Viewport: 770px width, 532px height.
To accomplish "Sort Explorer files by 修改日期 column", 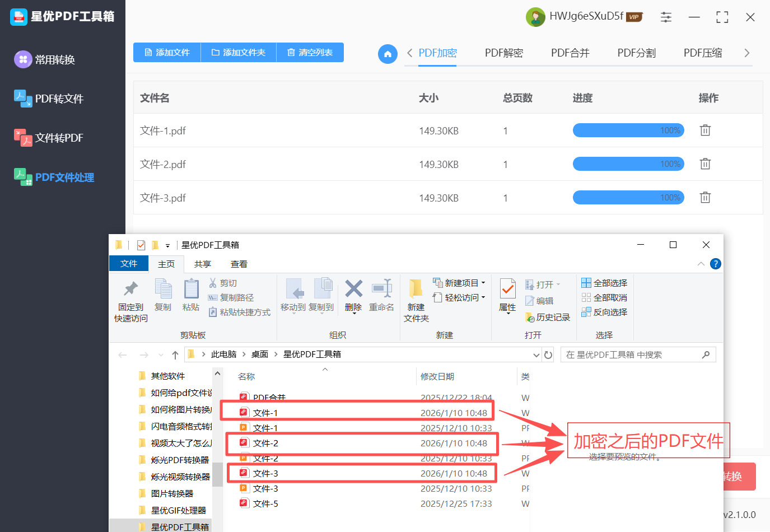I will 437,376.
